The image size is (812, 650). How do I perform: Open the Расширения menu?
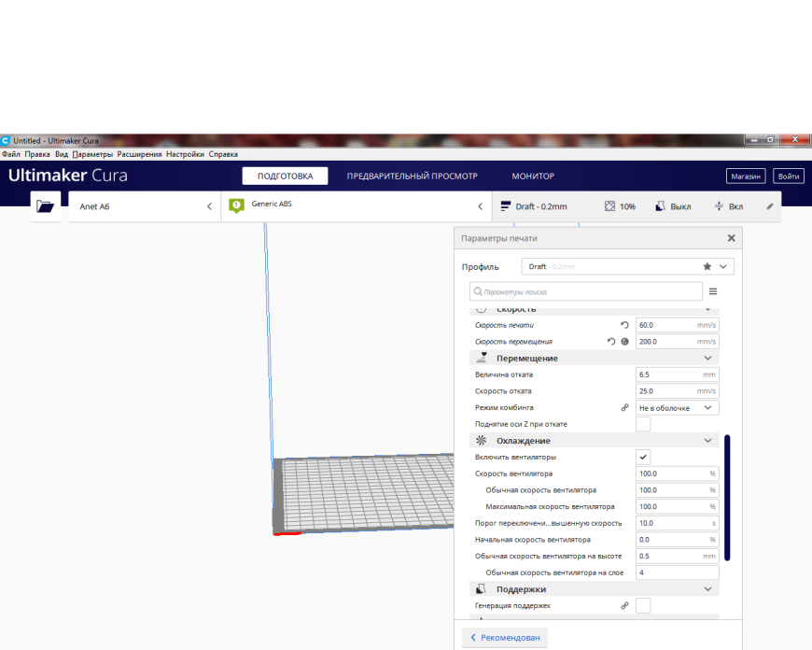(139, 154)
